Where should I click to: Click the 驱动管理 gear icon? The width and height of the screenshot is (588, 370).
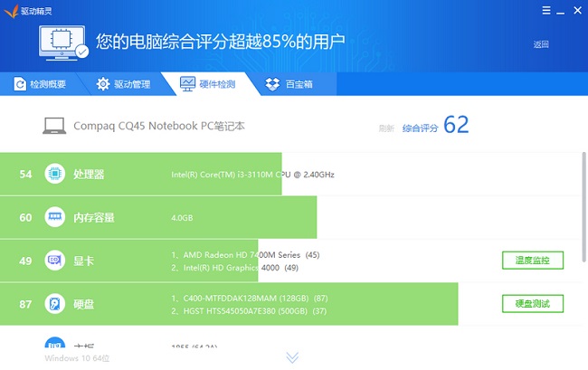(103, 84)
